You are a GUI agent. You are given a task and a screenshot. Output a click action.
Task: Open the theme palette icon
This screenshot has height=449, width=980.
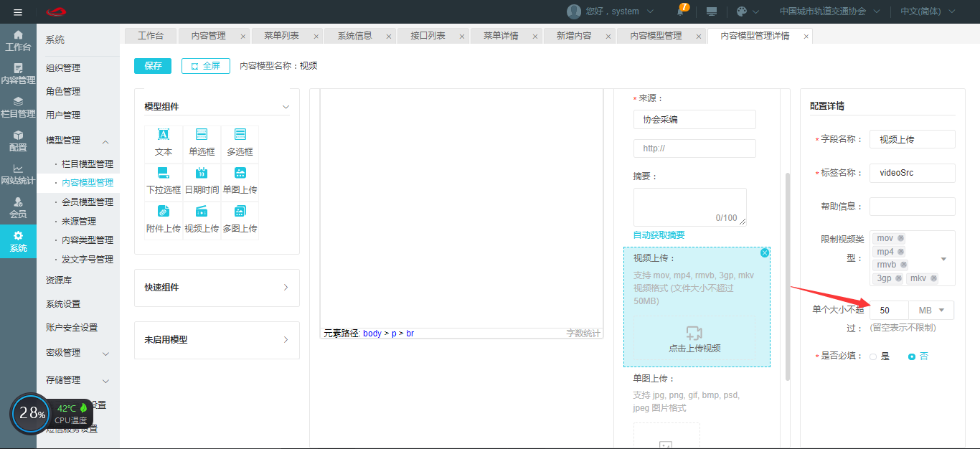coord(742,11)
